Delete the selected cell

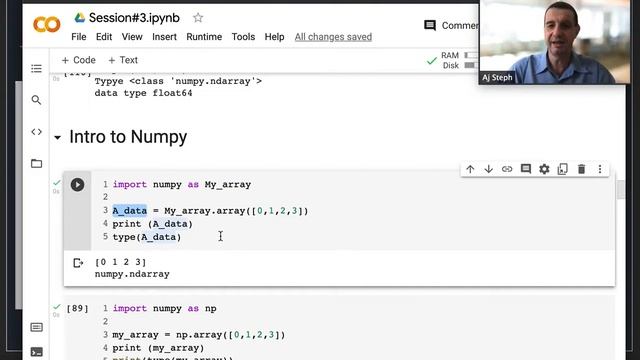point(581,169)
